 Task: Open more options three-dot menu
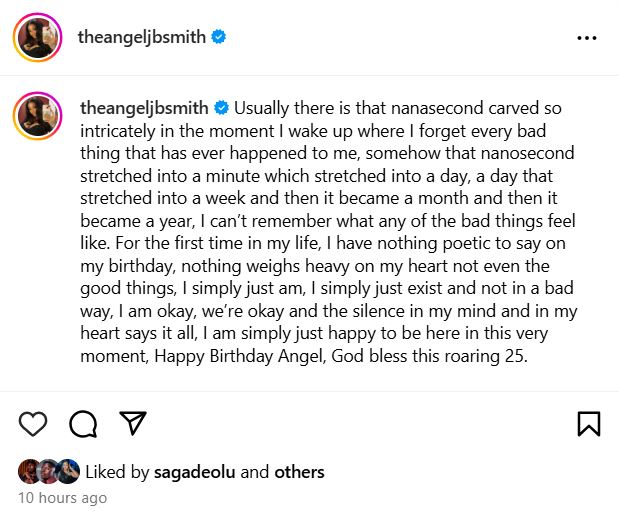pyautogui.click(x=587, y=38)
